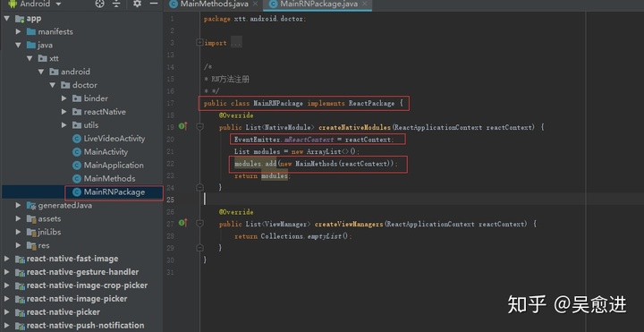Expand react-native-image-crop-picker module
644x332 pixels.
tap(7, 285)
